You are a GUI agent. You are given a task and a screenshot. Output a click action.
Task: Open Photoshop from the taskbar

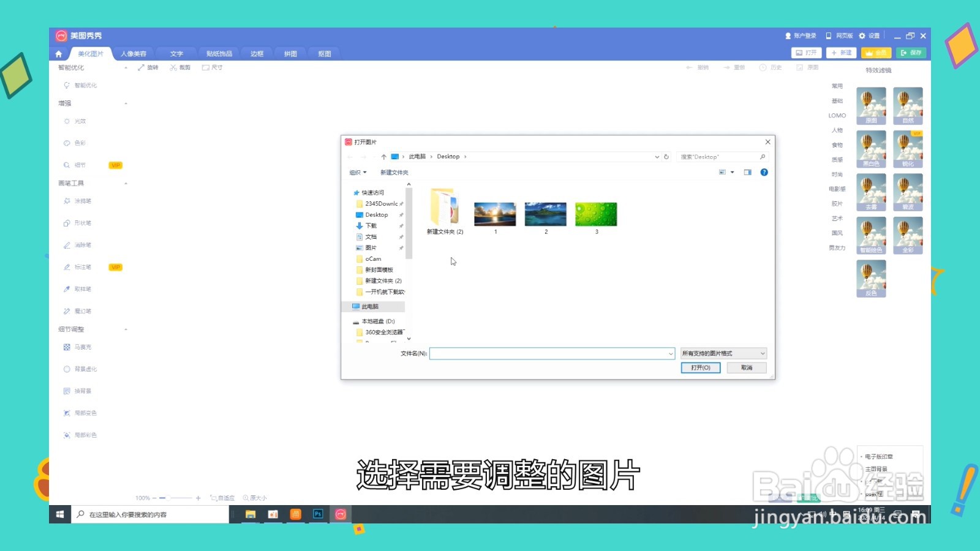318,514
